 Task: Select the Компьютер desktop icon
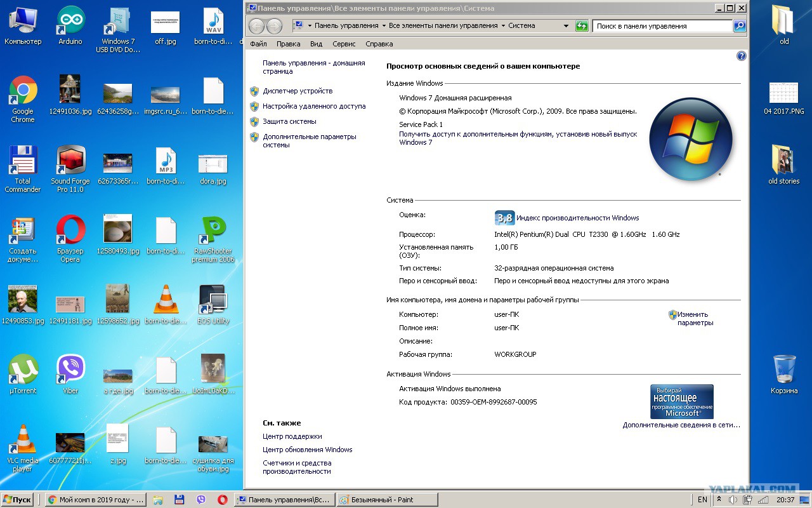pos(23,26)
